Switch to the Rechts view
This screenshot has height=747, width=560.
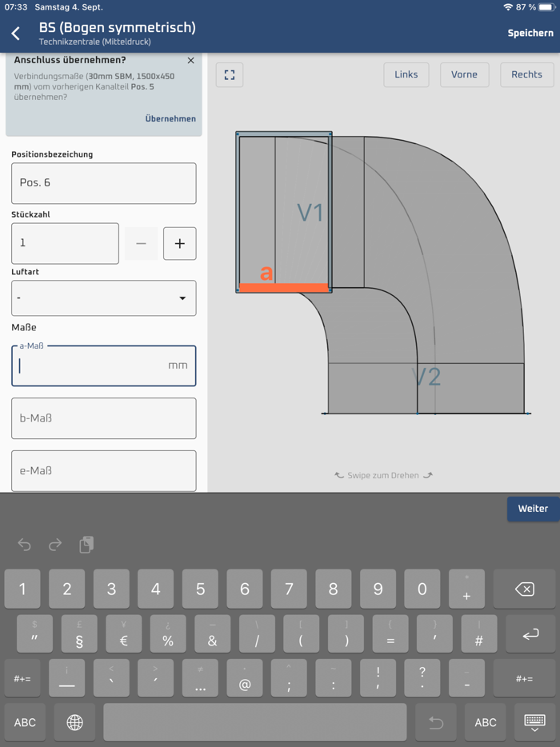click(x=526, y=75)
